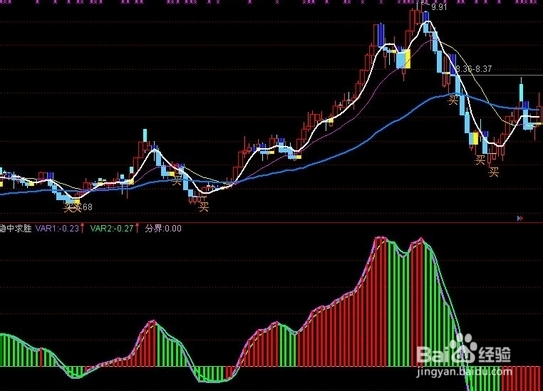Click the highest red histogram peak in indicator
This screenshot has width=543, height=391.
tap(380, 301)
